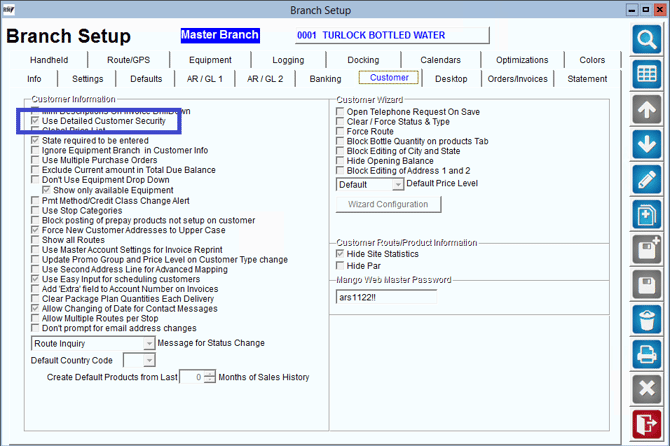Click the printer icon
The image size is (670, 446).
coord(646,355)
